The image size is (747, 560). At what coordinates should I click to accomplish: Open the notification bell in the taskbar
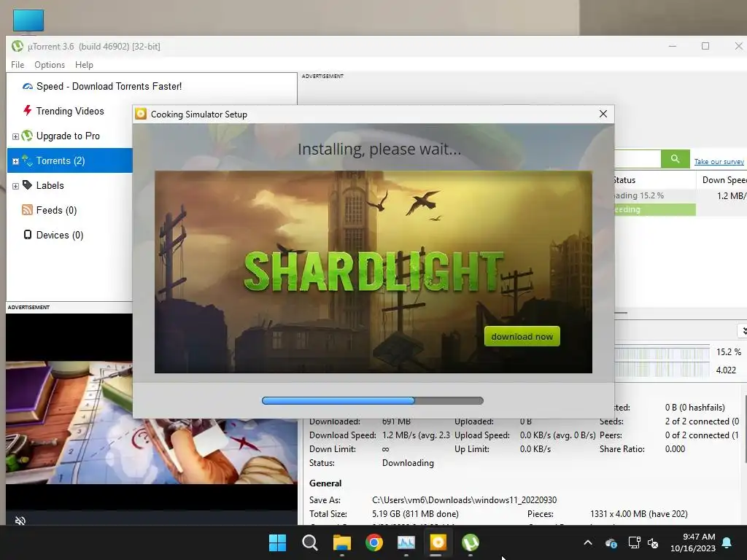[727, 542]
